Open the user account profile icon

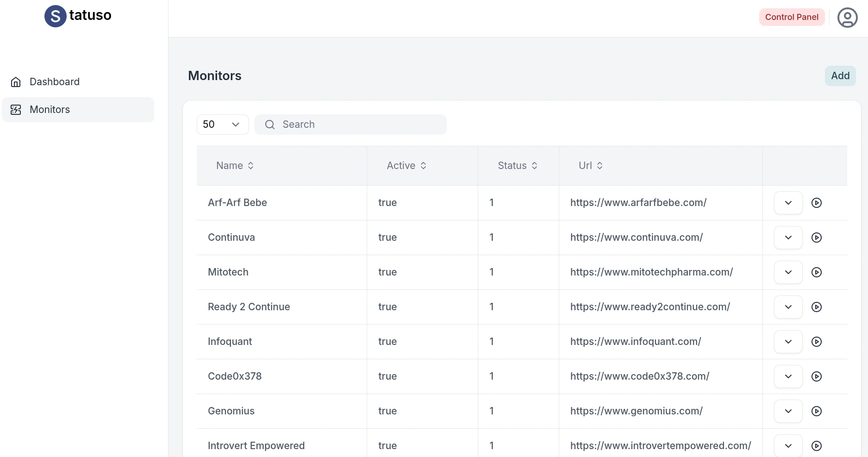[848, 17]
